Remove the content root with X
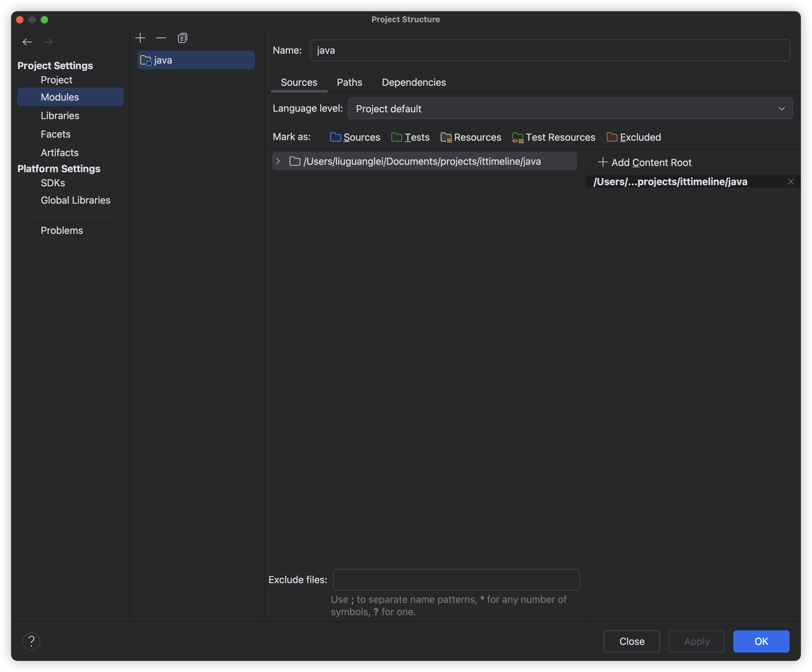The width and height of the screenshot is (812, 672). click(x=791, y=182)
